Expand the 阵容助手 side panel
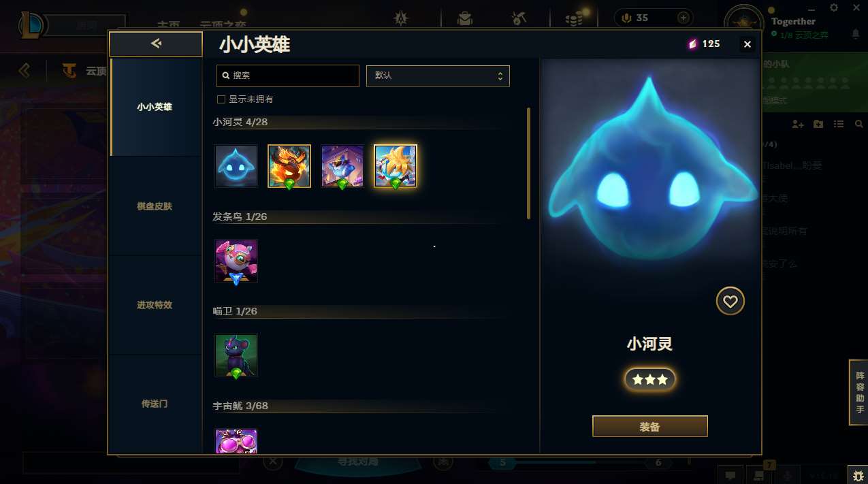 click(860, 393)
